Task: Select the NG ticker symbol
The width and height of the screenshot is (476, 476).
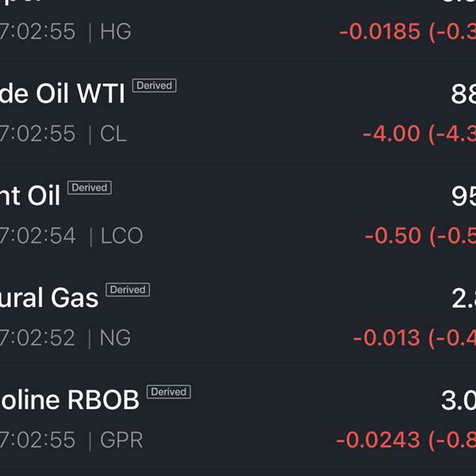Action: pos(115,338)
